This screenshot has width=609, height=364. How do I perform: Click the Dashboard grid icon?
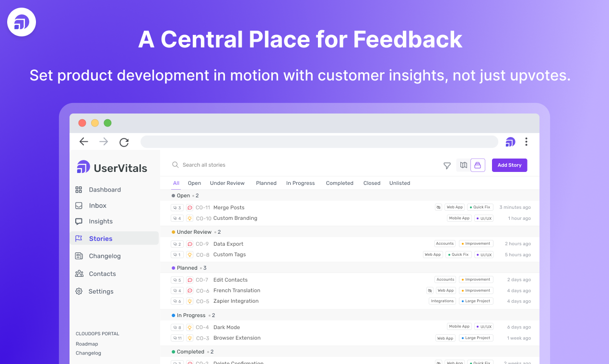pos(79,190)
